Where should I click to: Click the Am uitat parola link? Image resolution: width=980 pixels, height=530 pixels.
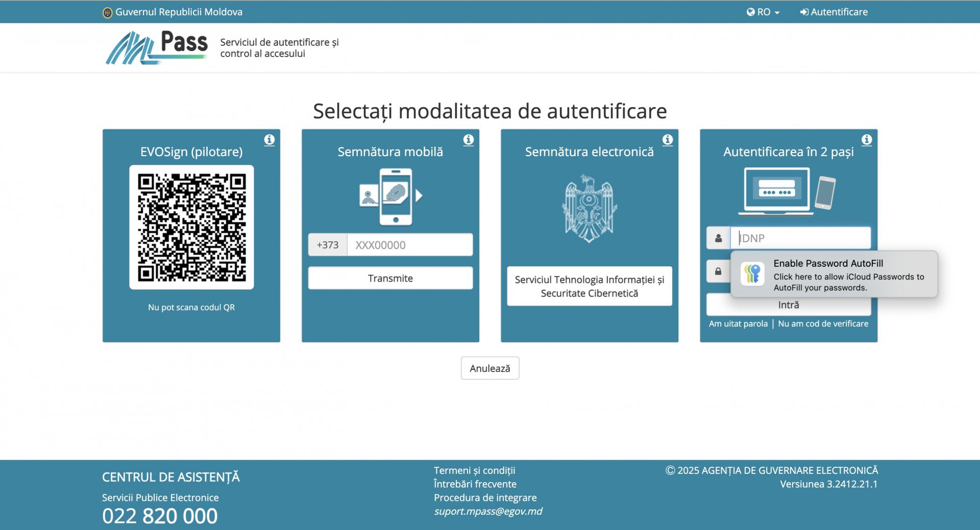738,324
